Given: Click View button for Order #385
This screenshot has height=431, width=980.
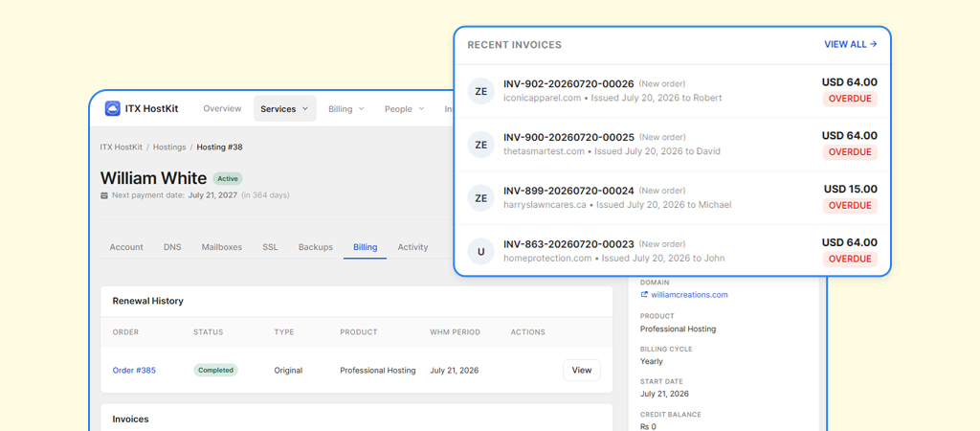Looking at the screenshot, I should 582,371.
